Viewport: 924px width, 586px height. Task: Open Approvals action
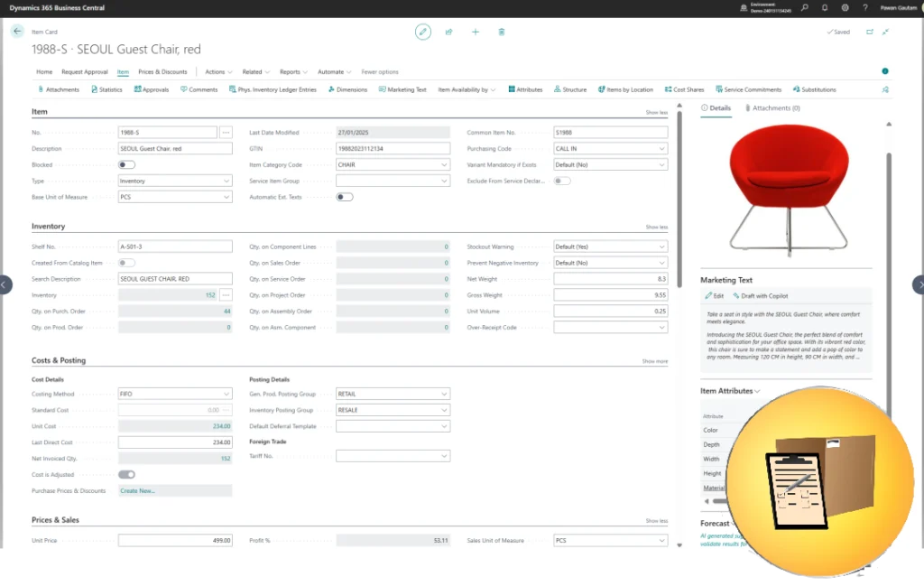(152, 89)
